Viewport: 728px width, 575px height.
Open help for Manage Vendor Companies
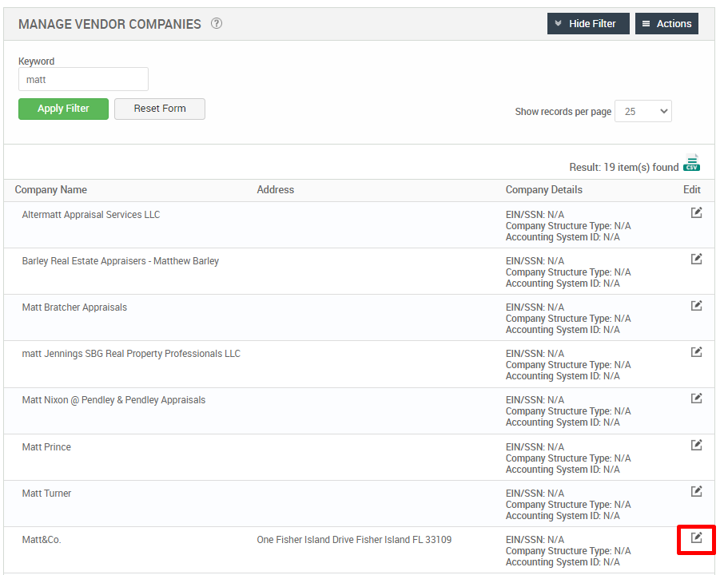(x=216, y=24)
